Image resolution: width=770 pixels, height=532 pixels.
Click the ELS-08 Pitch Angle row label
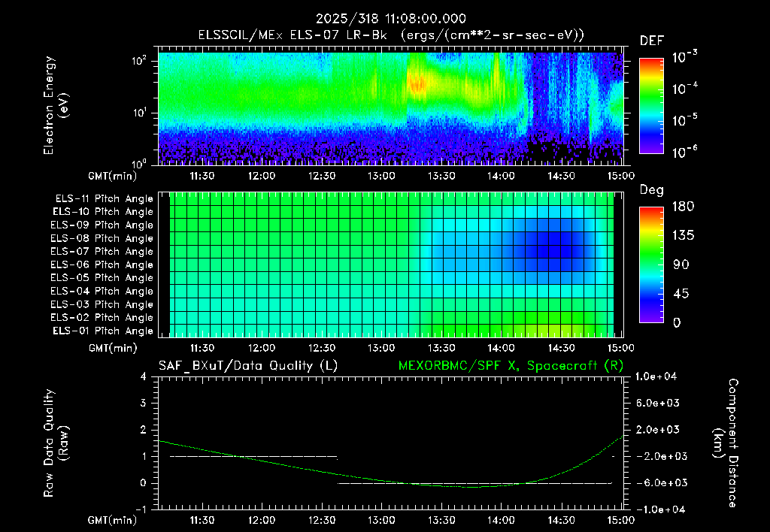[x=102, y=238]
